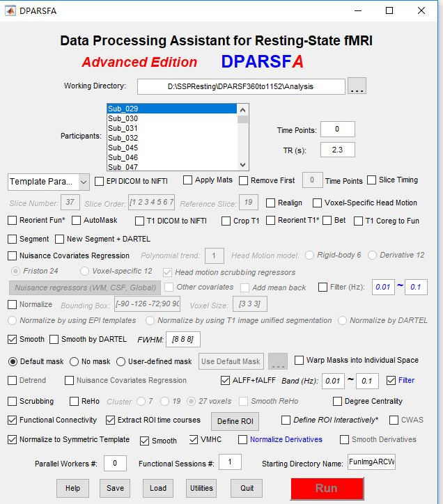
Task: Click the Working Directory path field
Action: click(241, 86)
